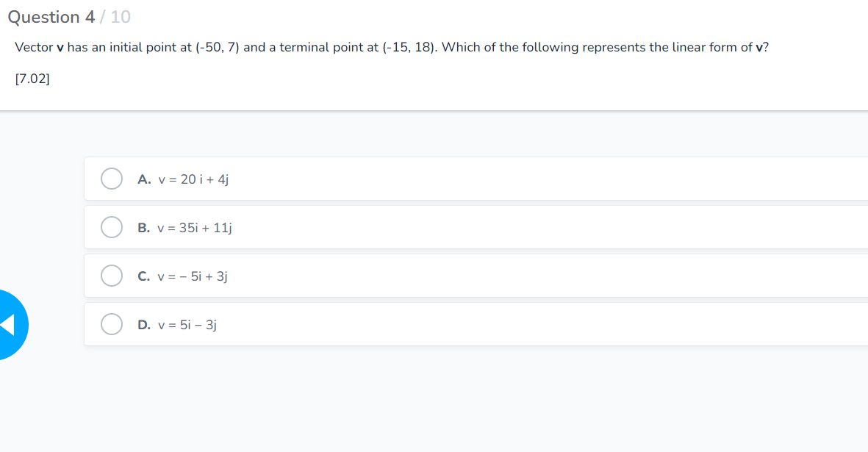Select radio button for answer A

112,178
